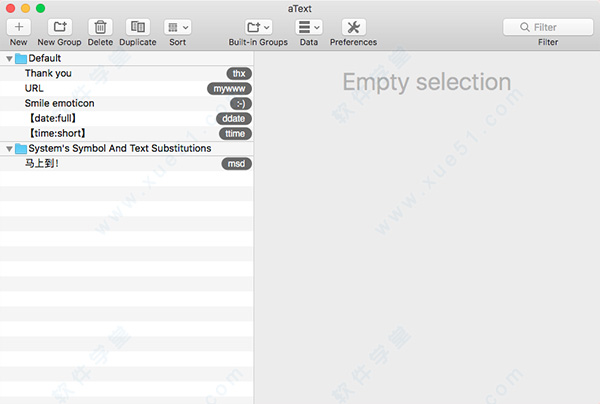Select the Default folder row

click(126, 58)
